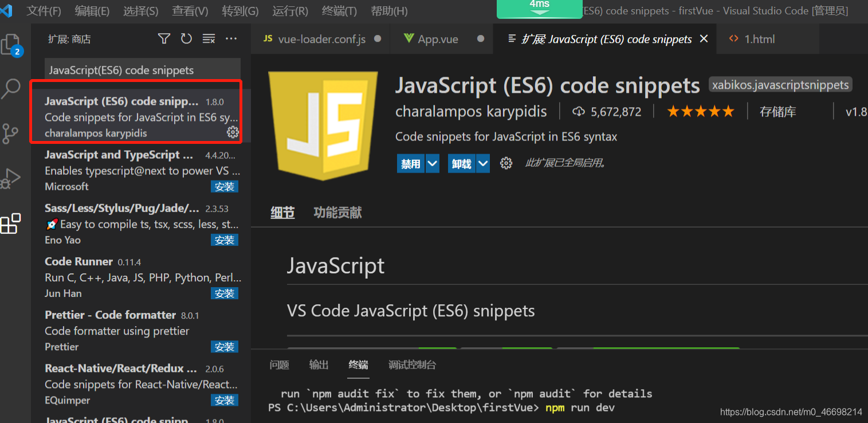Select the 终端 panel tab
Viewport: 868px width, 423px height.
click(359, 365)
